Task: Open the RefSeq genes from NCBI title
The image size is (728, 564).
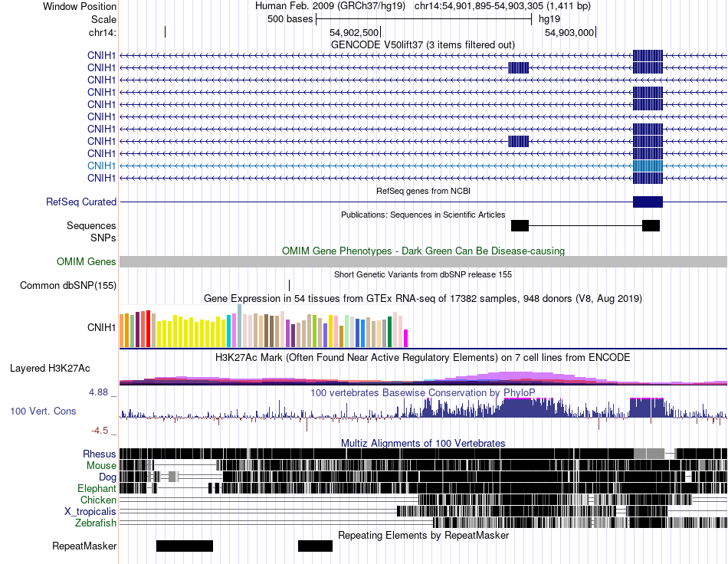Action: [x=423, y=191]
